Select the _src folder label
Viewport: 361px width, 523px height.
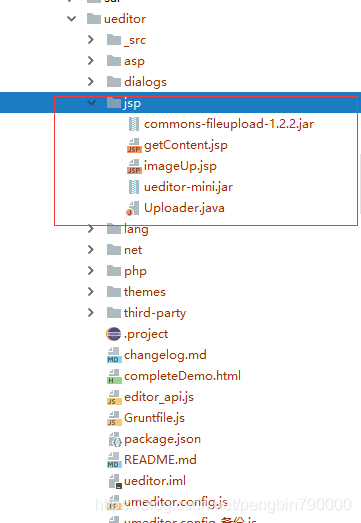135,40
